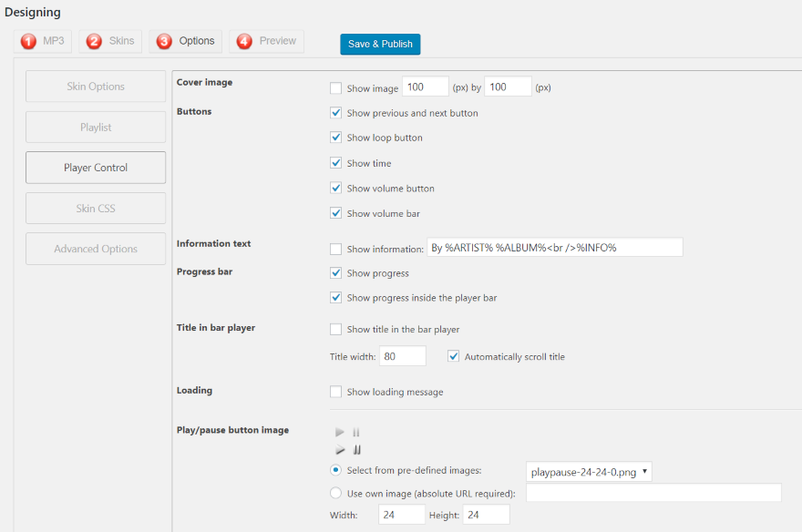Click the red number 2 Skins step icon
The image size is (802, 532).
pos(94,41)
